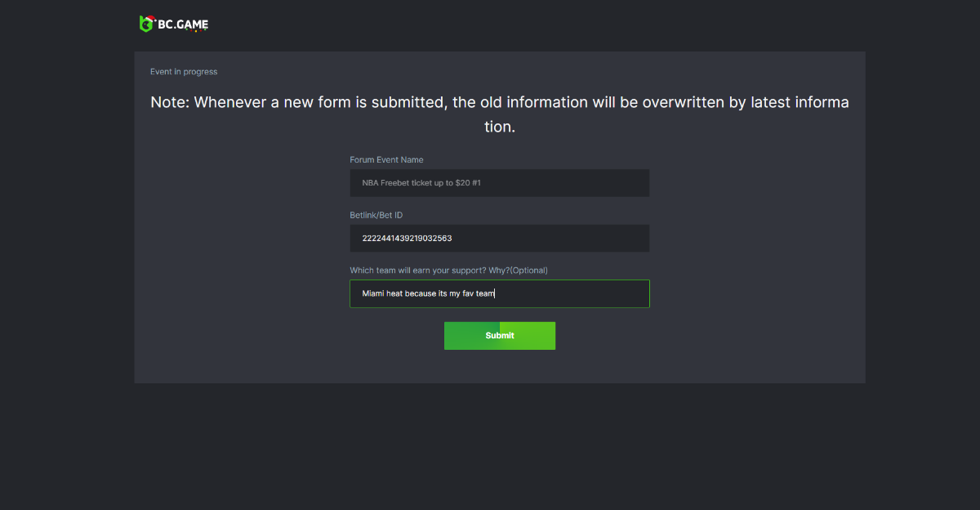Click the "(Optional)" text in the label
This screenshot has width=980, height=510.
click(x=528, y=271)
